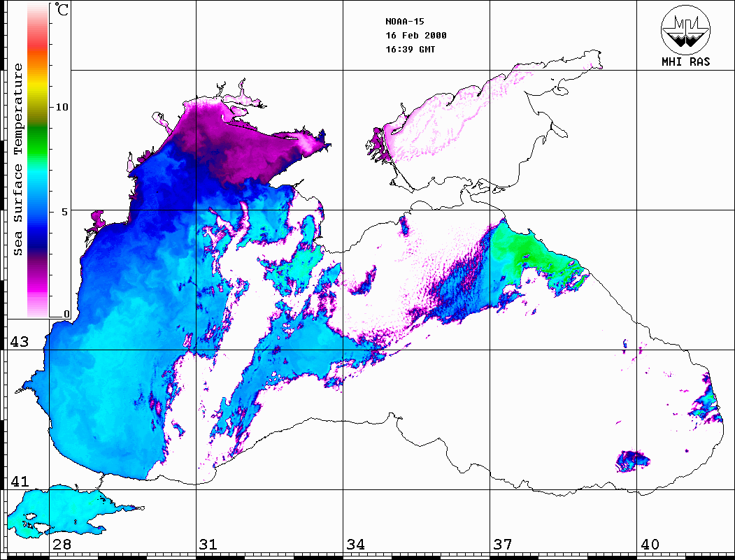Click longitude label '28'

[x=62, y=545]
